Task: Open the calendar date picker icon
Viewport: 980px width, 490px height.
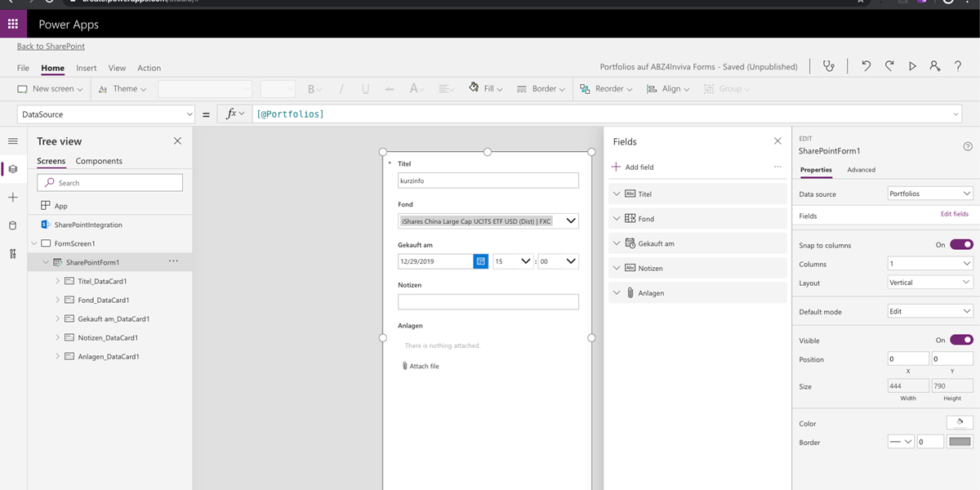Action: click(481, 261)
